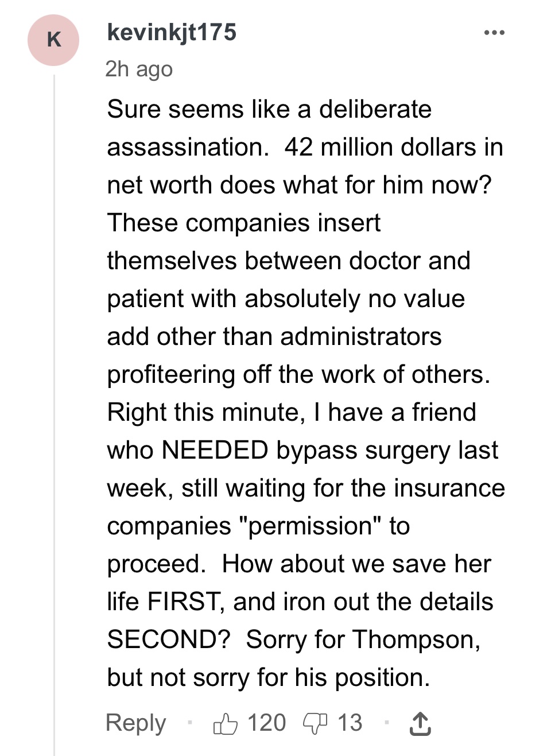Open the three-dot more options menu
Screen dimensions: 551x756
click(x=494, y=33)
